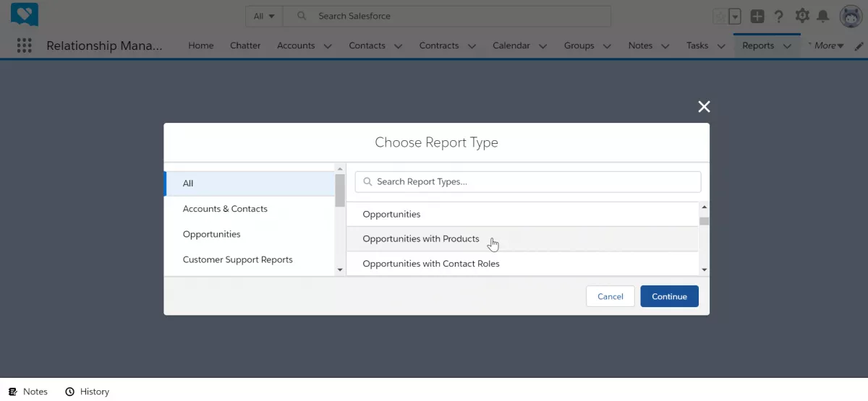The image size is (868, 401).
Task: Open the Reports tab
Action: 758,46
